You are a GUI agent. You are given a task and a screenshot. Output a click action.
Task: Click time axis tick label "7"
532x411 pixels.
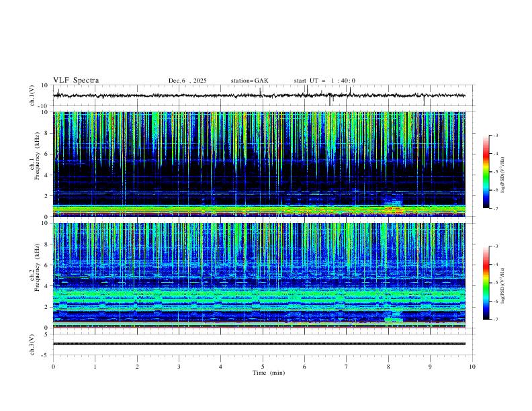tap(347, 367)
